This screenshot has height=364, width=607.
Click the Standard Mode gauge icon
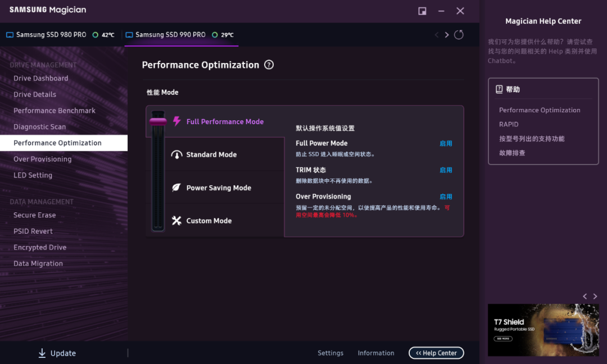(176, 154)
